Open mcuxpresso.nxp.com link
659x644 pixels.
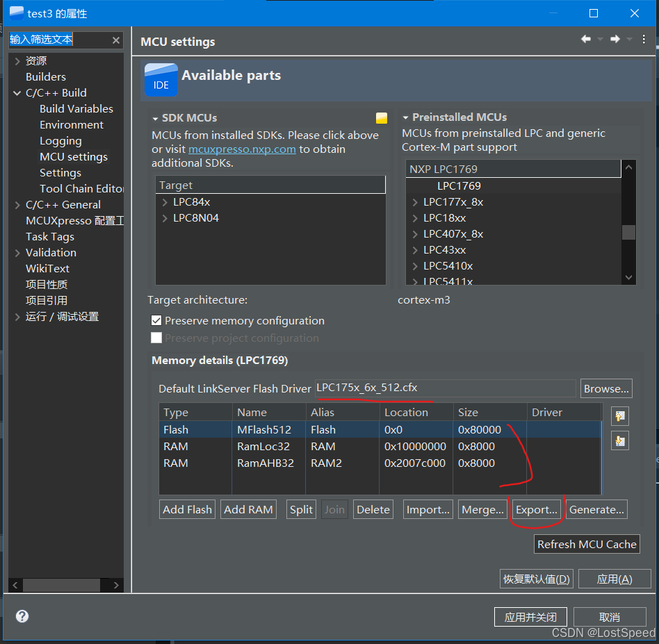242,149
